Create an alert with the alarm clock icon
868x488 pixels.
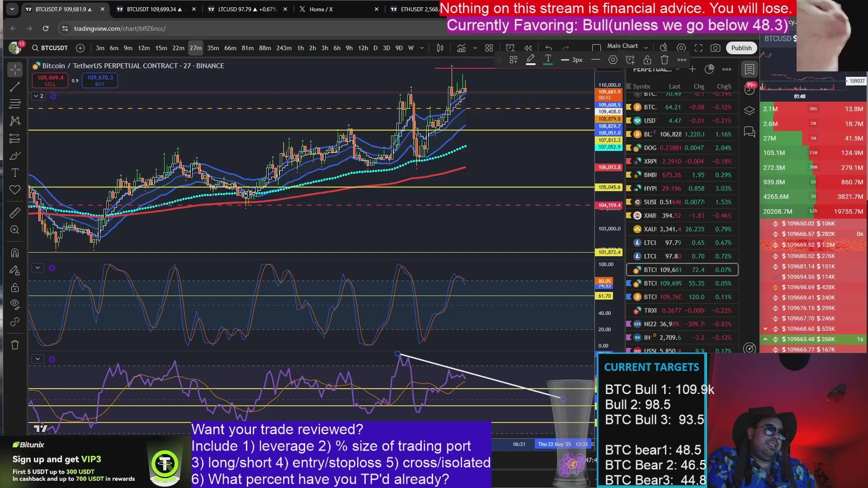tap(510, 48)
